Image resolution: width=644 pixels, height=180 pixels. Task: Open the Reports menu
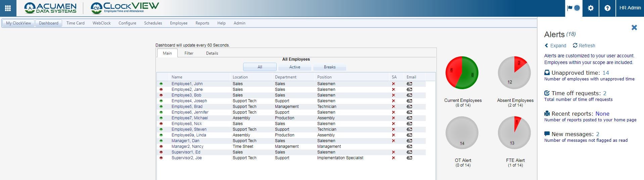coord(202,23)
